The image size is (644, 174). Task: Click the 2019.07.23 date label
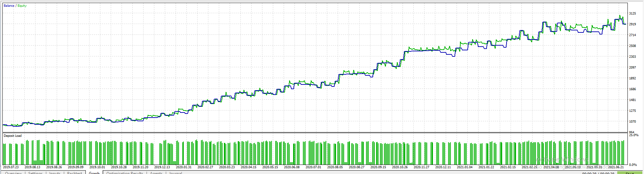point(11,167)
